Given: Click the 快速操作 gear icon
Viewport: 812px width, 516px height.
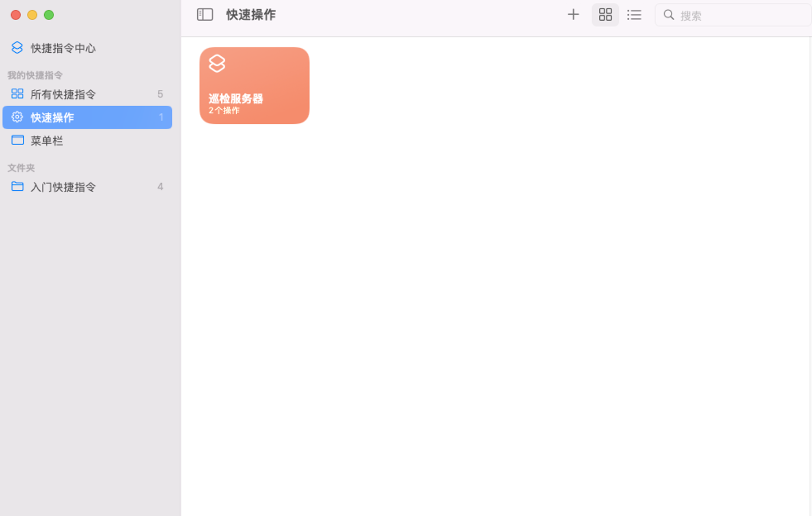Looking at the screenshot, I should (17, 117).
